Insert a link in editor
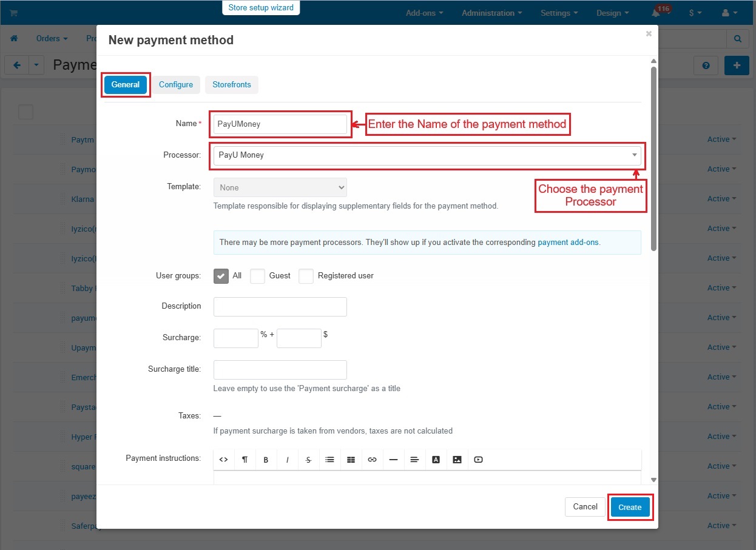 tap(372, 460)
